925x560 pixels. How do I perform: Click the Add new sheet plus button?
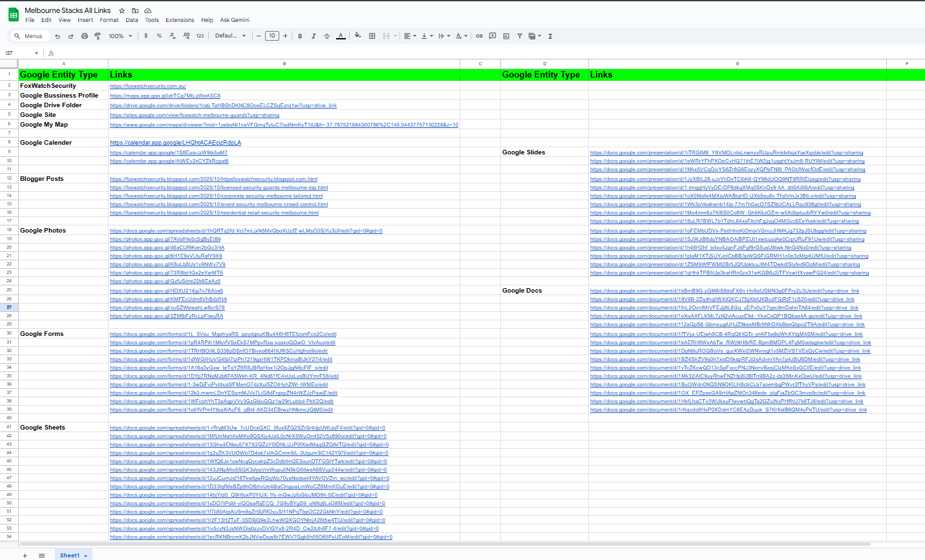coord(25,555)
